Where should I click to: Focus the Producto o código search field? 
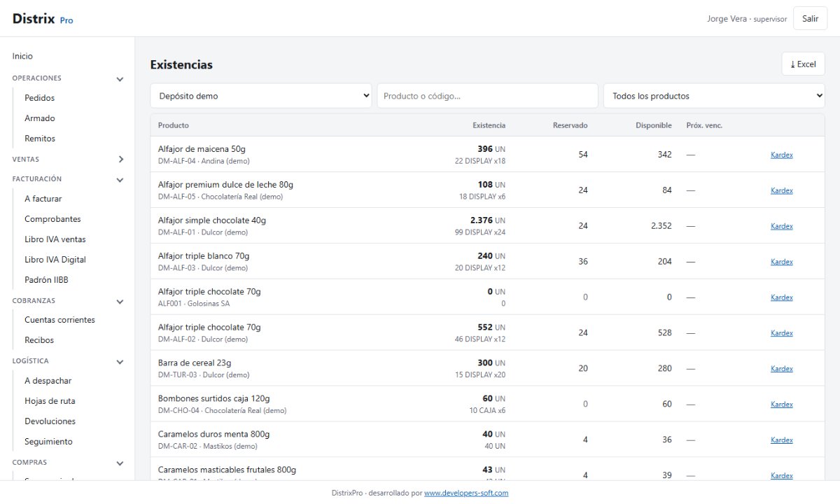pos(487,96)
